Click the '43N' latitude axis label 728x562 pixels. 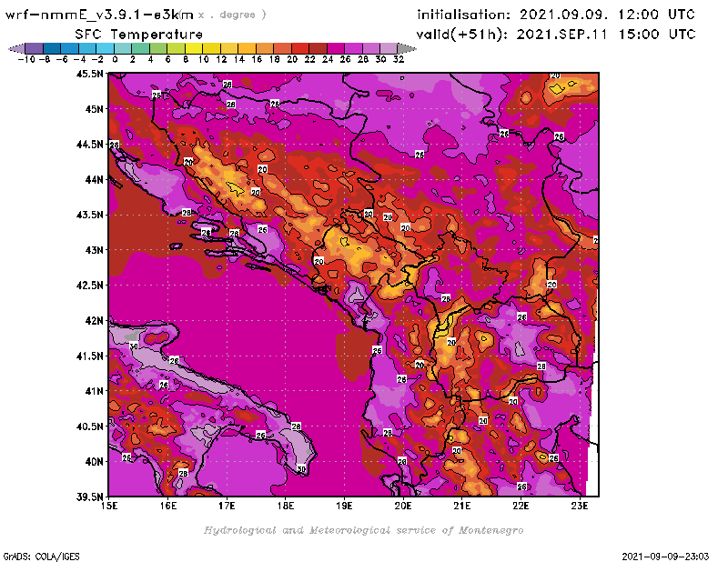94,250
